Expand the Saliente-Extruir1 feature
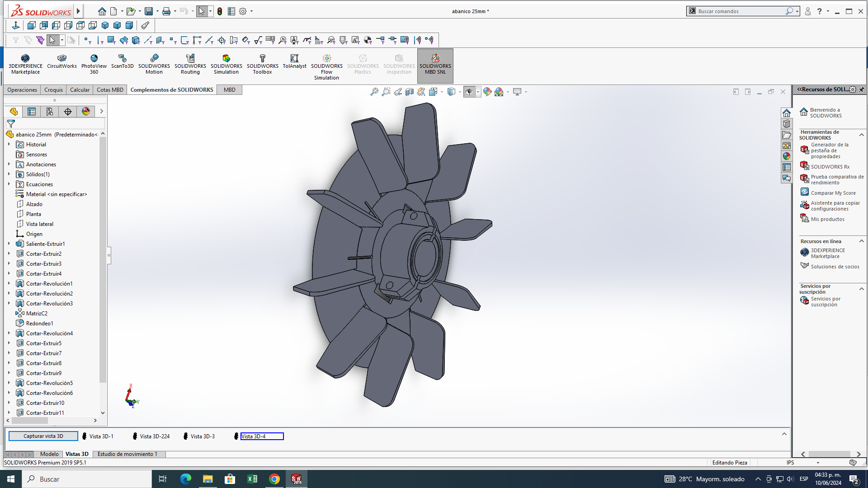868x488 pixels. (9, 244)
